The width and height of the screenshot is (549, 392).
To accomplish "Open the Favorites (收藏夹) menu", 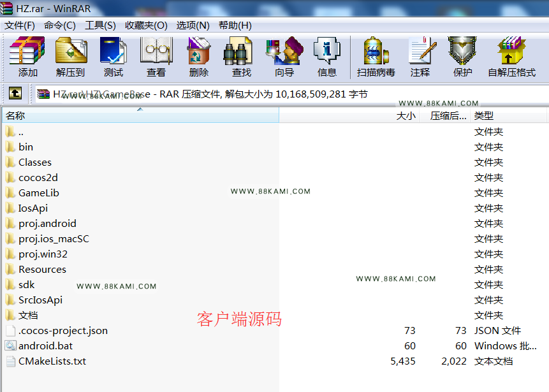I will 147,25.
